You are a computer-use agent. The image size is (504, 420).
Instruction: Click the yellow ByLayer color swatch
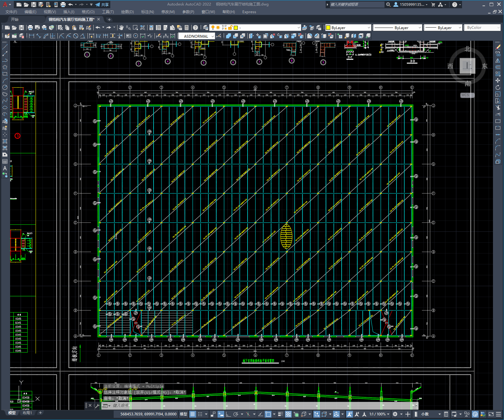[328, 28]
